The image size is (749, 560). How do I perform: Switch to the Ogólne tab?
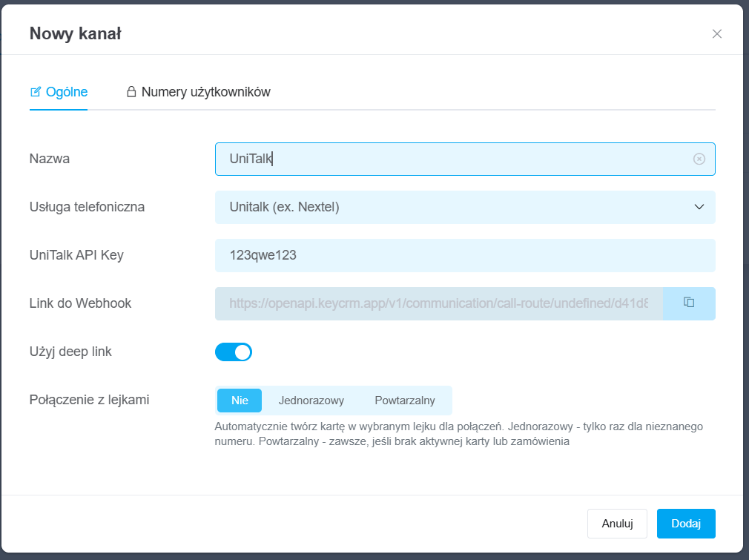pos(66,92)
